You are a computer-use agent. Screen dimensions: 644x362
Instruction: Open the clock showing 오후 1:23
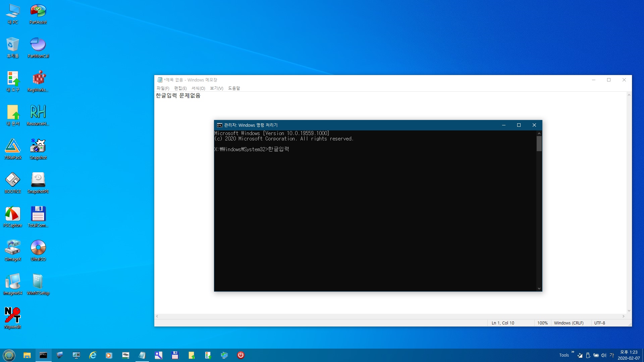pos(629,355)
